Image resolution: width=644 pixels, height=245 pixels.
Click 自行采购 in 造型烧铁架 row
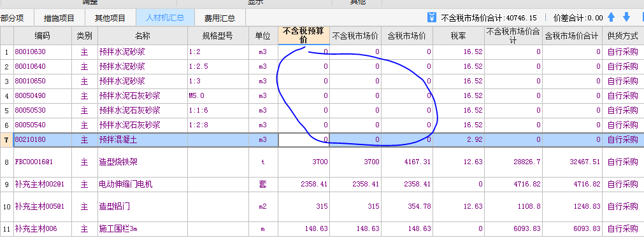(x=622, y=162)
